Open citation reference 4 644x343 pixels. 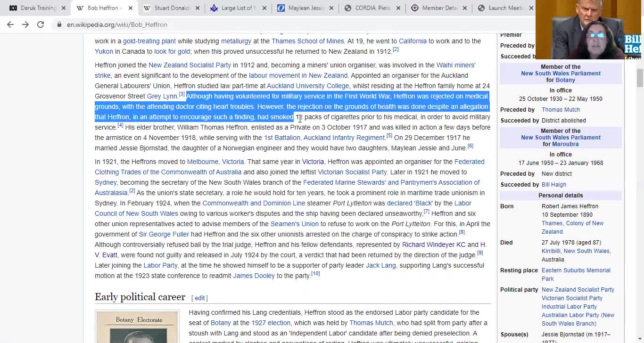[x=120, y=125]
